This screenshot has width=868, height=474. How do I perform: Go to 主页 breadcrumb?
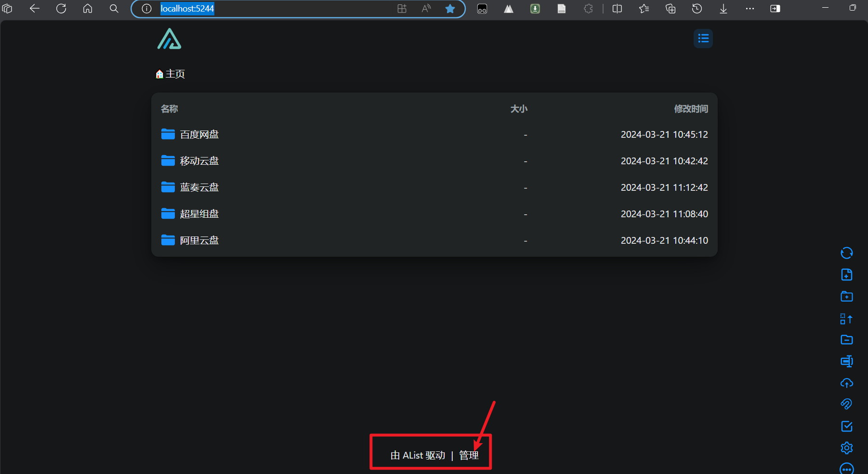click(x=175, y=74)
